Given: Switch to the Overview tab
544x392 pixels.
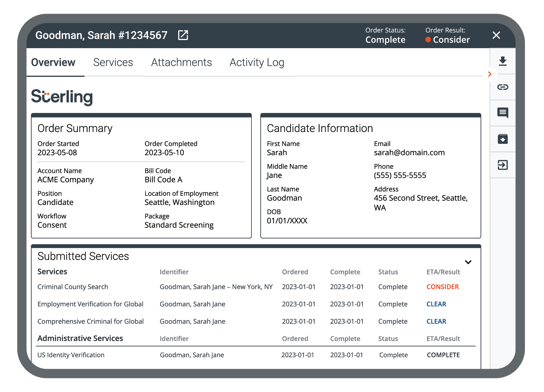Looking at the screenshot, I should click(53, 62).
